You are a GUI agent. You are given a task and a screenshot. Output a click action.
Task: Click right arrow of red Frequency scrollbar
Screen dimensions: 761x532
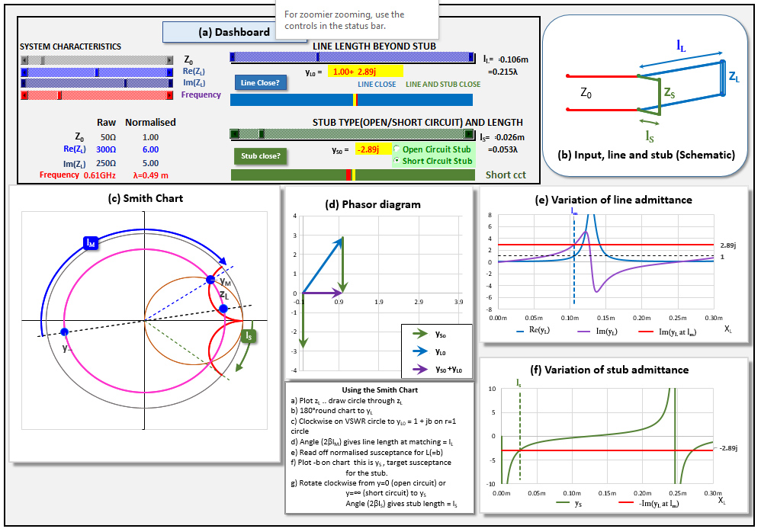point(170,95)
